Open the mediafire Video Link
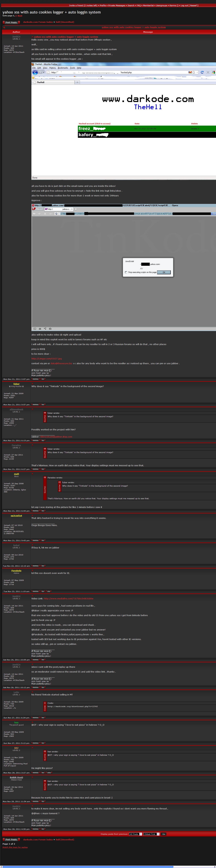Viewport: 216px width, 868px height. (x=68, y=598)
